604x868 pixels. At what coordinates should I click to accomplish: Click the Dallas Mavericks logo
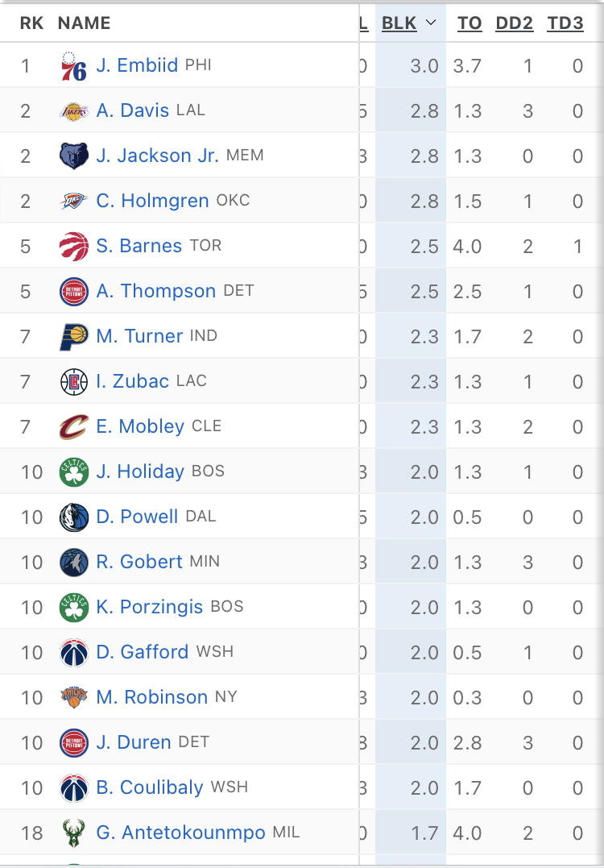click(x=73, y=517)
